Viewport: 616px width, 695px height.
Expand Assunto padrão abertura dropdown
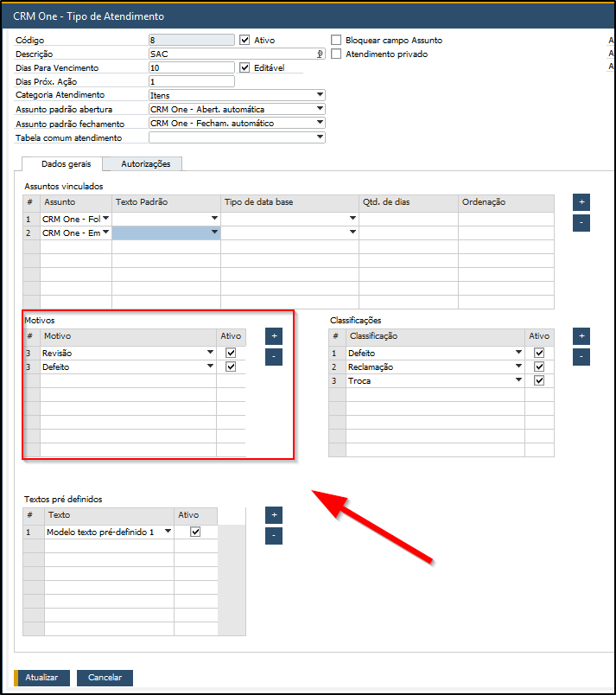click(x=320, y=109)
